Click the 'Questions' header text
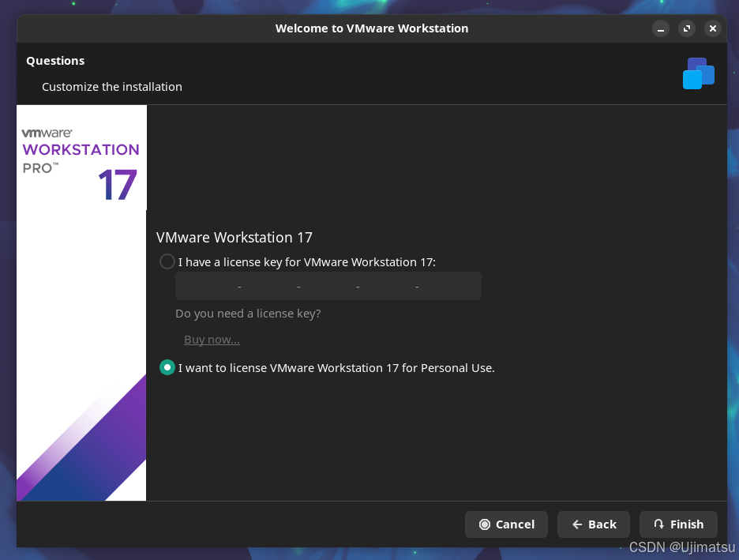The width and height of the screenshot is (739, 560). coord(55,61)
